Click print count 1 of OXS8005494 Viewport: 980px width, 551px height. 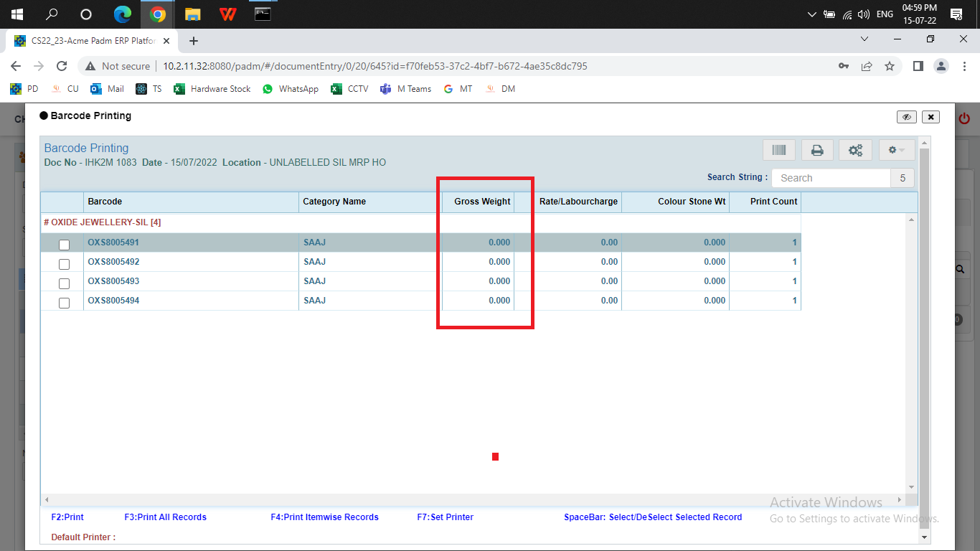coord(795,301)
